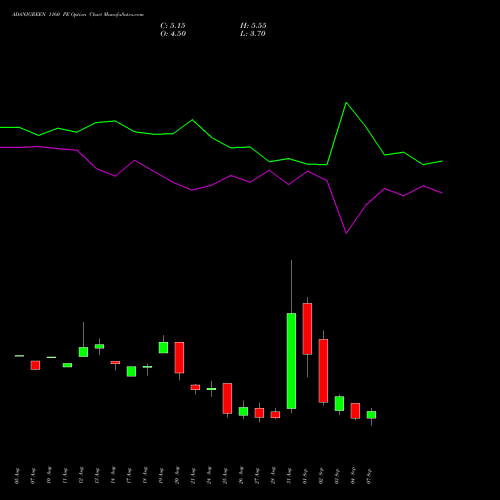The width and height of the screenshot is (500, 500).
Task: Click the 24 Aug date label
Action: pyautogui.click(x=209, y=475)
